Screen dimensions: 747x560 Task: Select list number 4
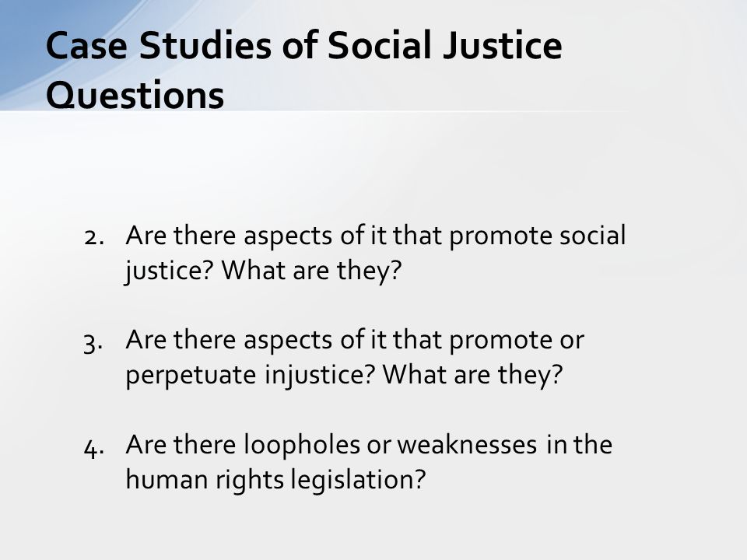point(94,448)
